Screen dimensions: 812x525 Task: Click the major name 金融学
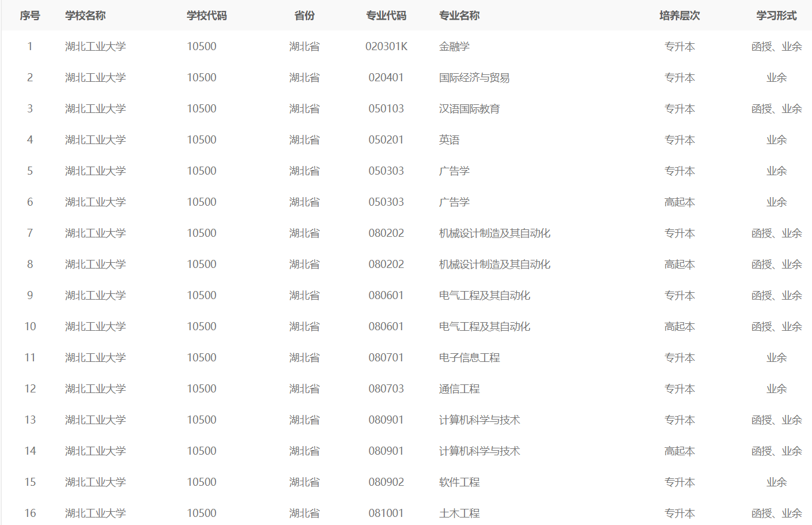tap(454, 47)
